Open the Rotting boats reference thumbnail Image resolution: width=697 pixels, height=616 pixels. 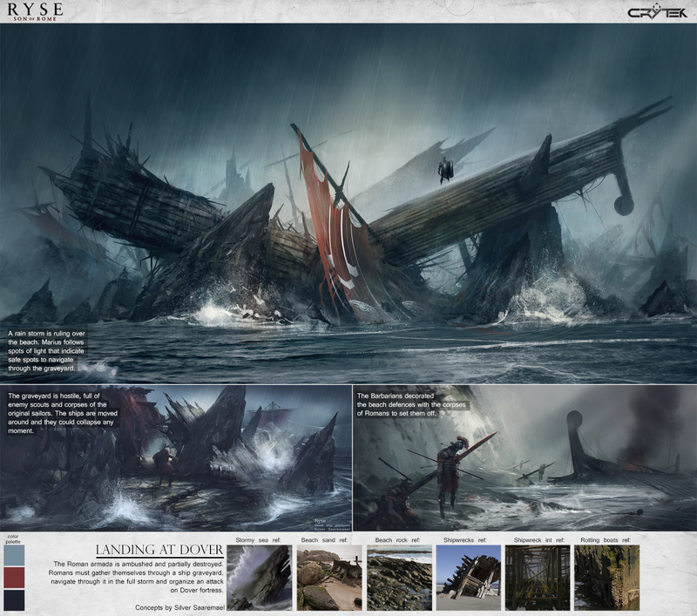[x=606, y=578]
